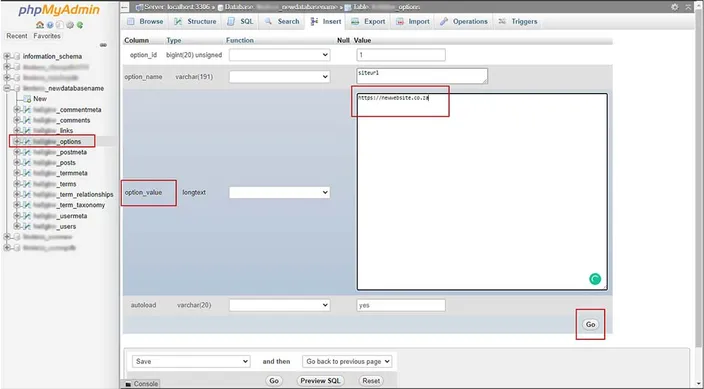This screenshot has height=389, width=704.
Task: Show the Favorites tables list
Action: (47, 36)
